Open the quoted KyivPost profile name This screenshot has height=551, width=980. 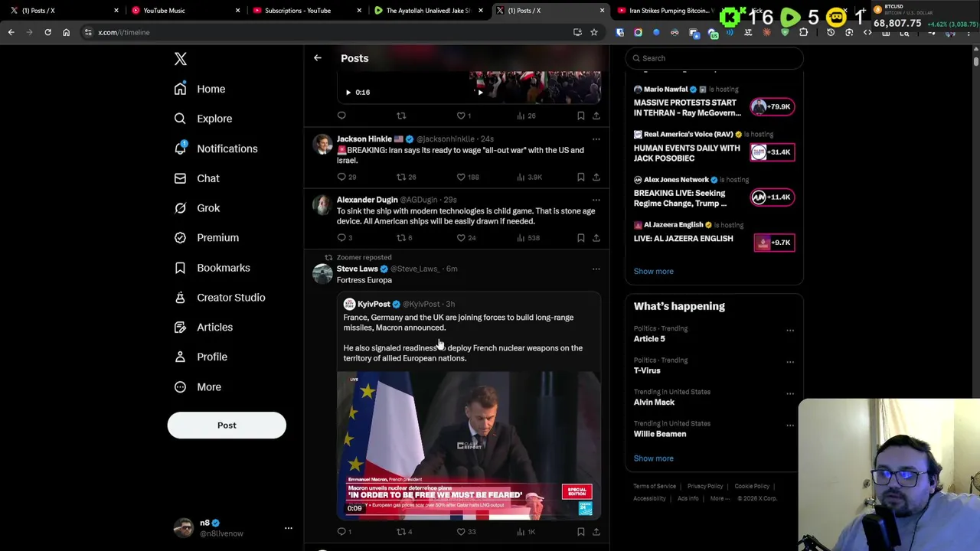pyautogui.click(x=374, y=304)
